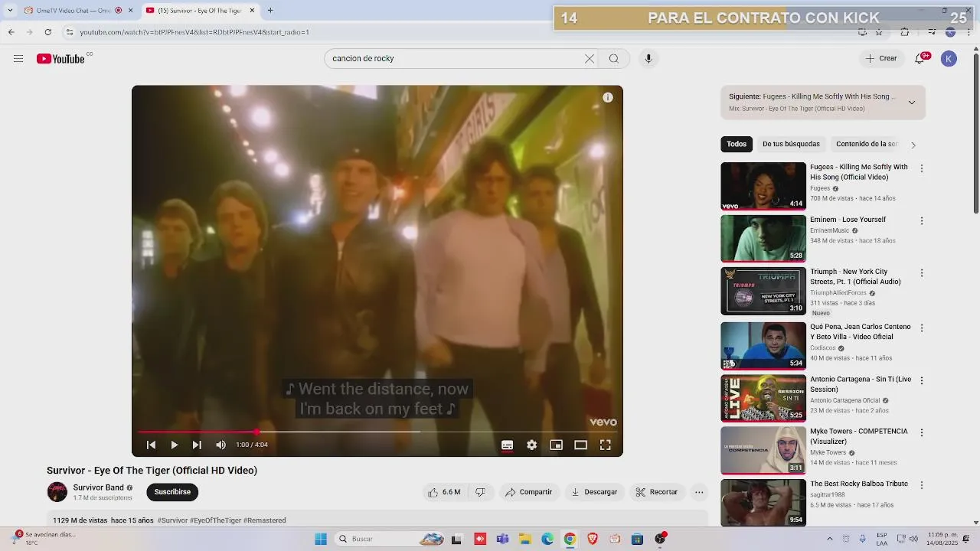
Task: Open the Survivor Band channel name link
Action: pyautogui.click(x=98, y=487)
